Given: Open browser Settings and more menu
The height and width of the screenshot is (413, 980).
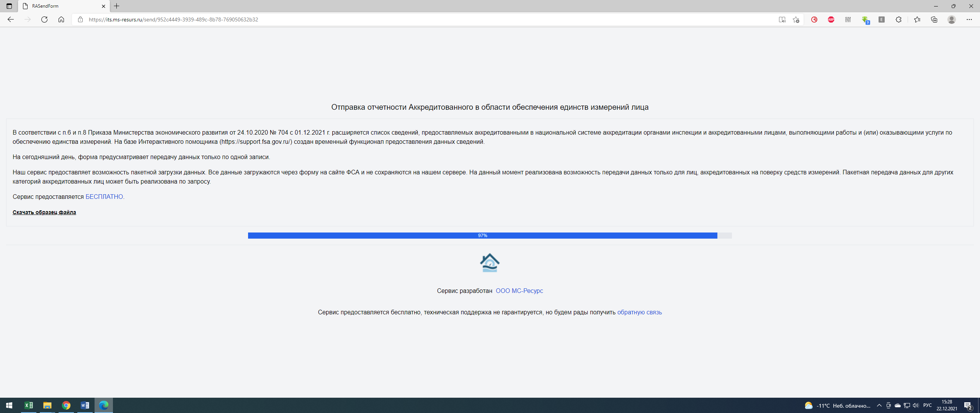Looking at the screenshot, I should point(969,20).
